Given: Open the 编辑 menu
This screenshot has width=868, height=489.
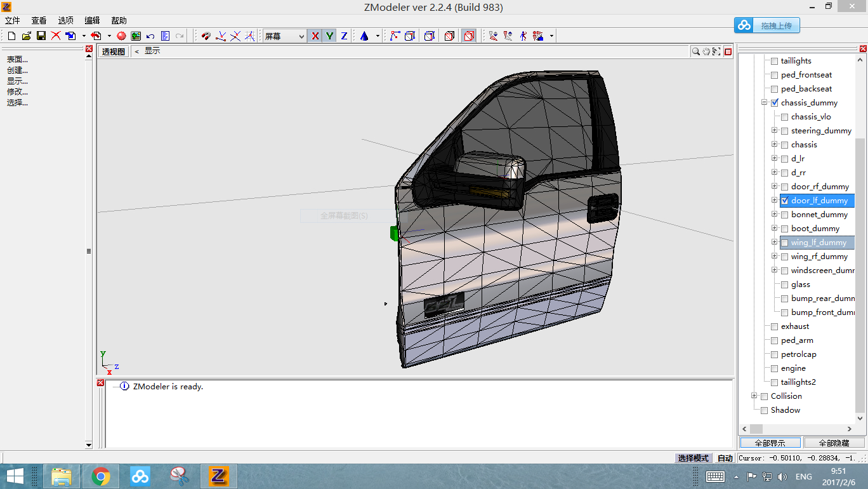Looking at the screenshot, I should [x=92, y=20].
